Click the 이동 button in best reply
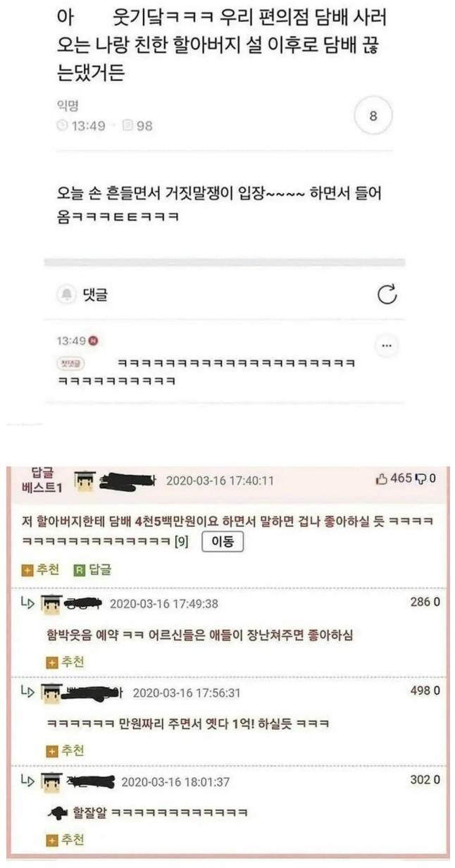 pos(223,541)
